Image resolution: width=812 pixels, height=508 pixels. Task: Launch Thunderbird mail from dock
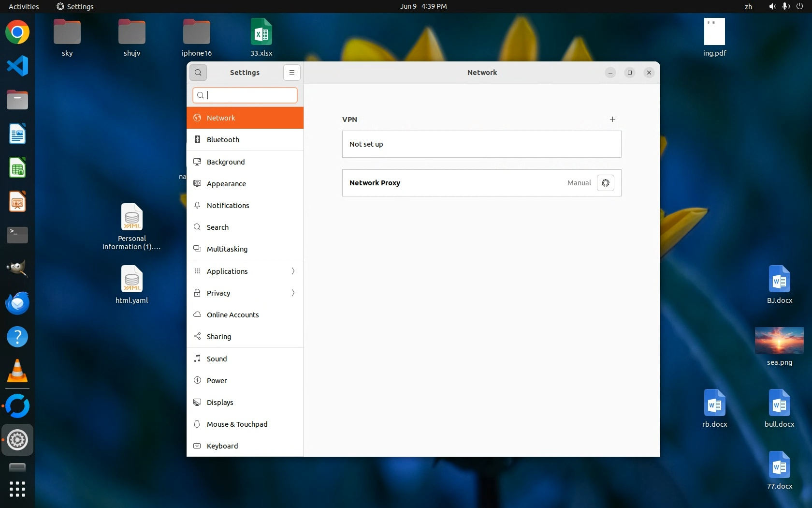pyautogui.click(x=17, y=303)
